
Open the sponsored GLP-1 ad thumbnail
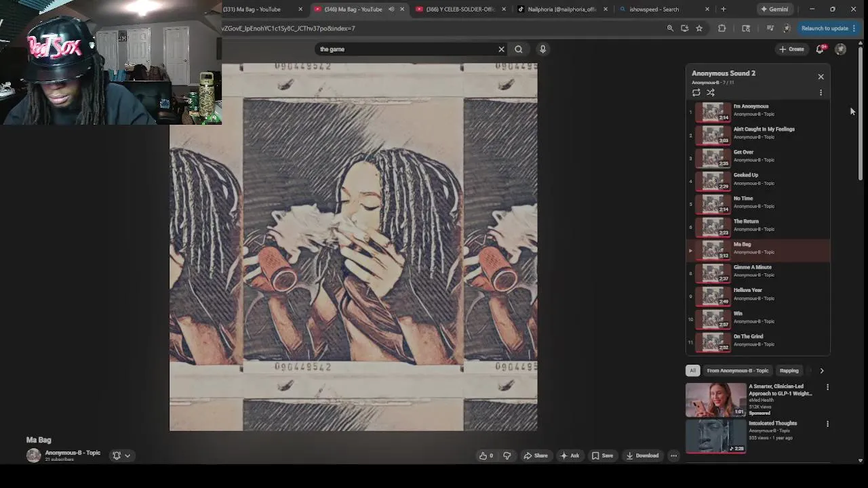715,400
